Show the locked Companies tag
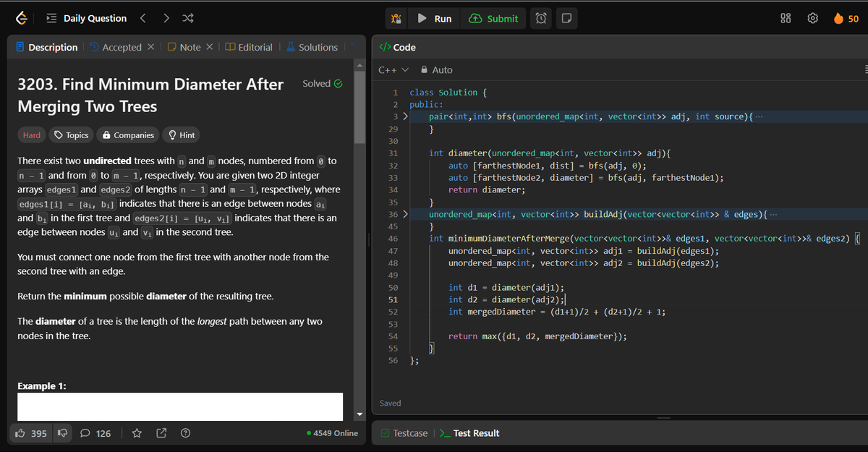Screen dimensions: 868x452 click(x=128, y=135)
